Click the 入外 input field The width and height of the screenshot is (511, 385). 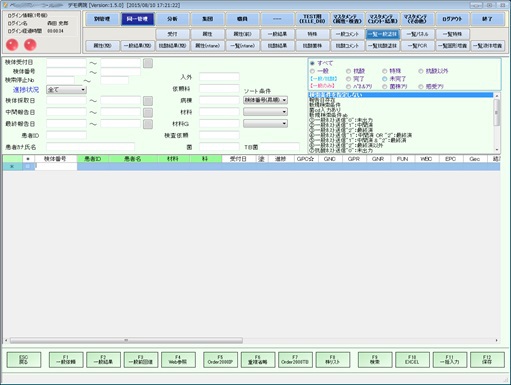pyautogui.click(x=219, y=77)
